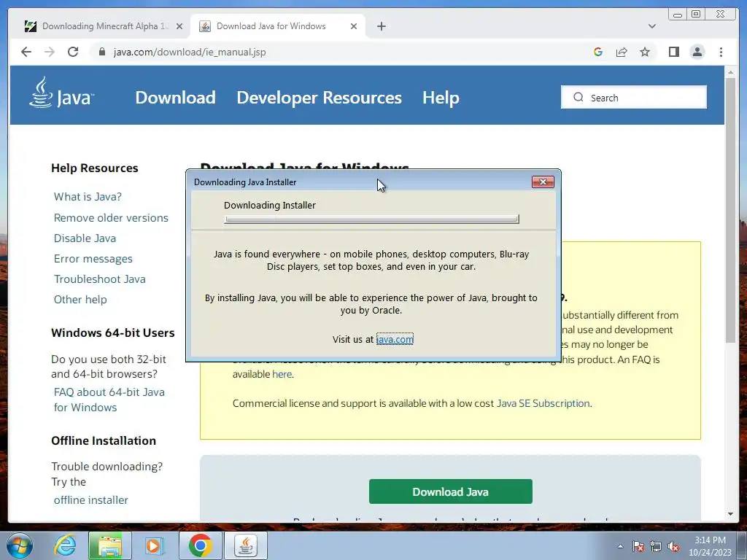Click the address bar URL
This screenshot has width=747, height=560.
(190, 52)
